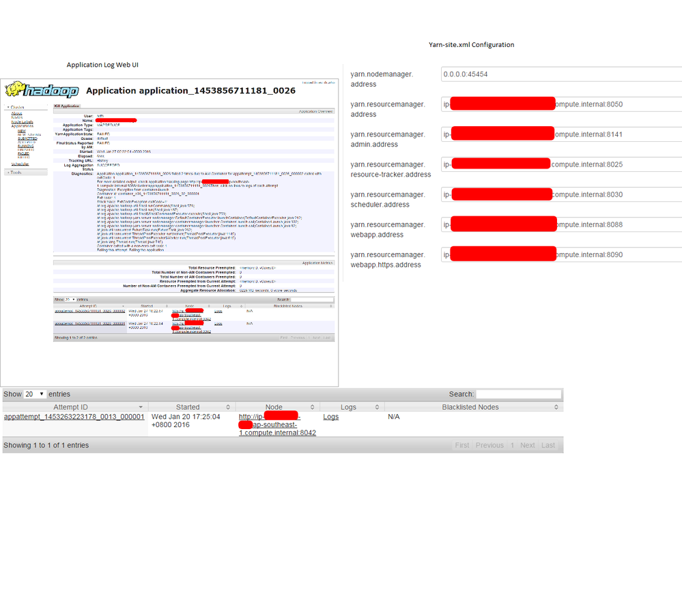682x616 pixels.
Task: Select RUNNING under Applications
Action: [25, 145]
